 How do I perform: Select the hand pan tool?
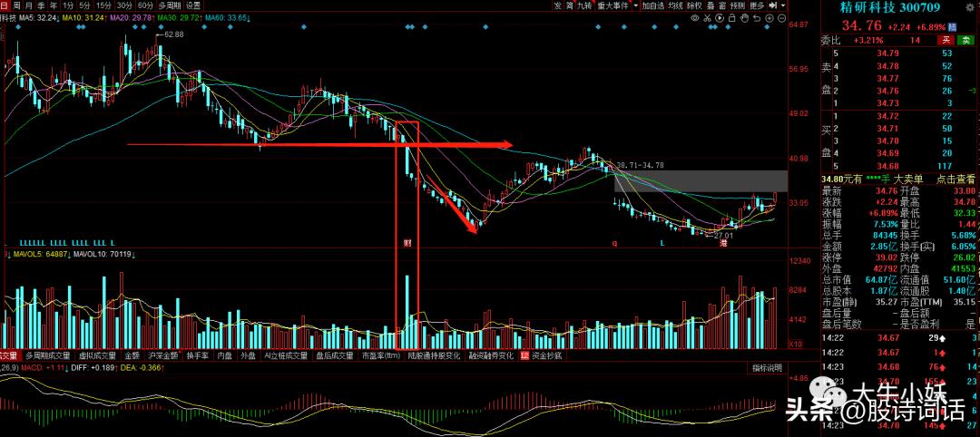pos(744,18)
